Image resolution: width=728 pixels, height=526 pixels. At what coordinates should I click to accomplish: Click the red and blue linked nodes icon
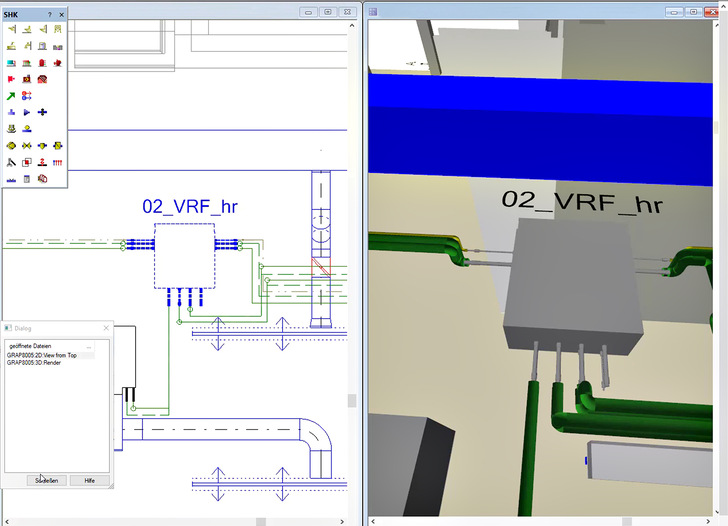coord(27,96)
